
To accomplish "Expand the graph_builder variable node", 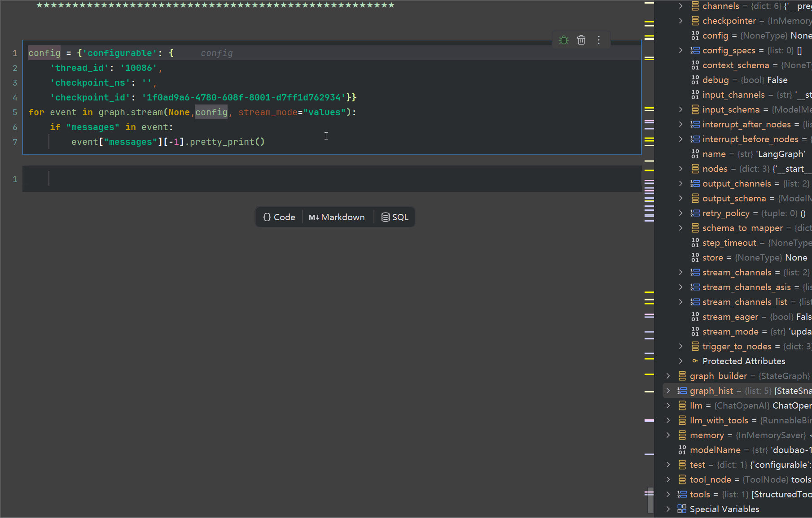I will 668,376.
